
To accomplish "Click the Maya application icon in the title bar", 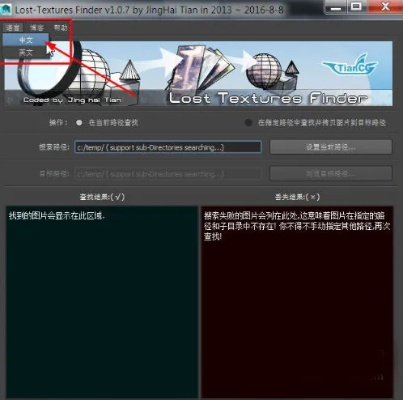I will 6,9.
